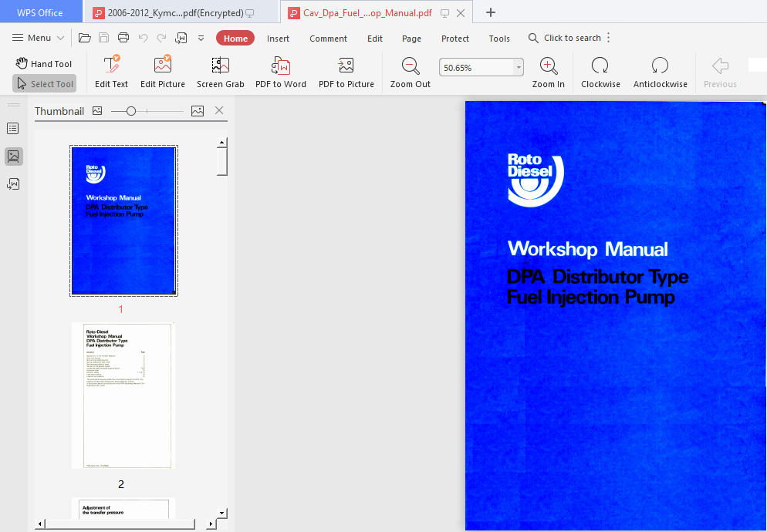Switch to the WPS Office tab

40,13
